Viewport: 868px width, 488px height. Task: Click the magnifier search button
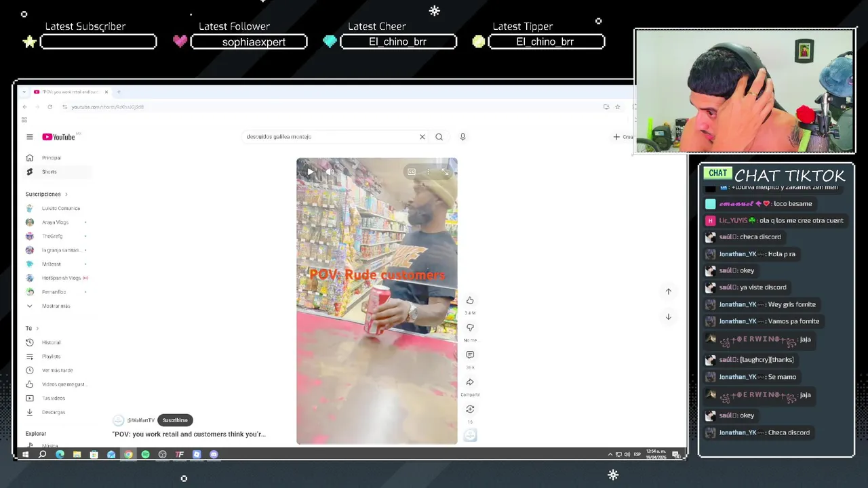439,137
